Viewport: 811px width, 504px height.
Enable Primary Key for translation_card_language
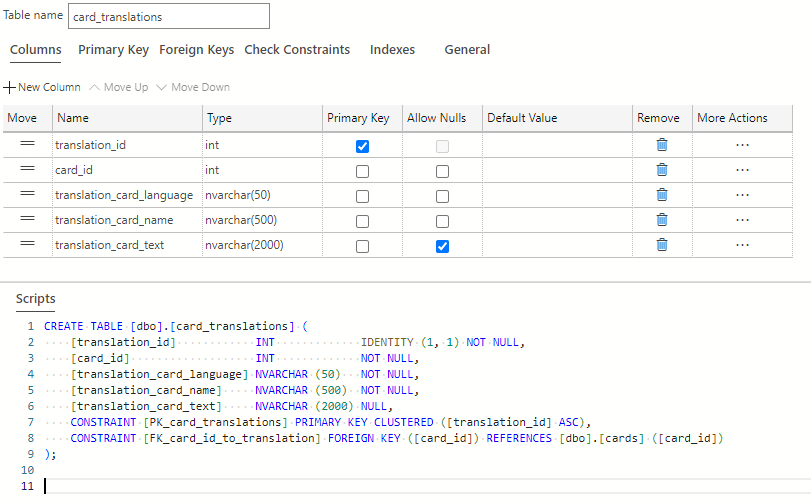[x=363, y=197]
